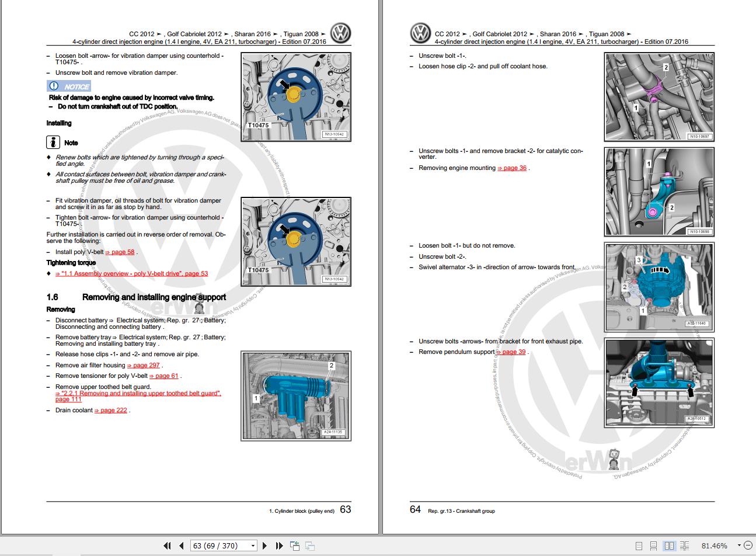Screen dimensions: 756x556
Task: Click the alternator swivel illustration
Action: 659,287
